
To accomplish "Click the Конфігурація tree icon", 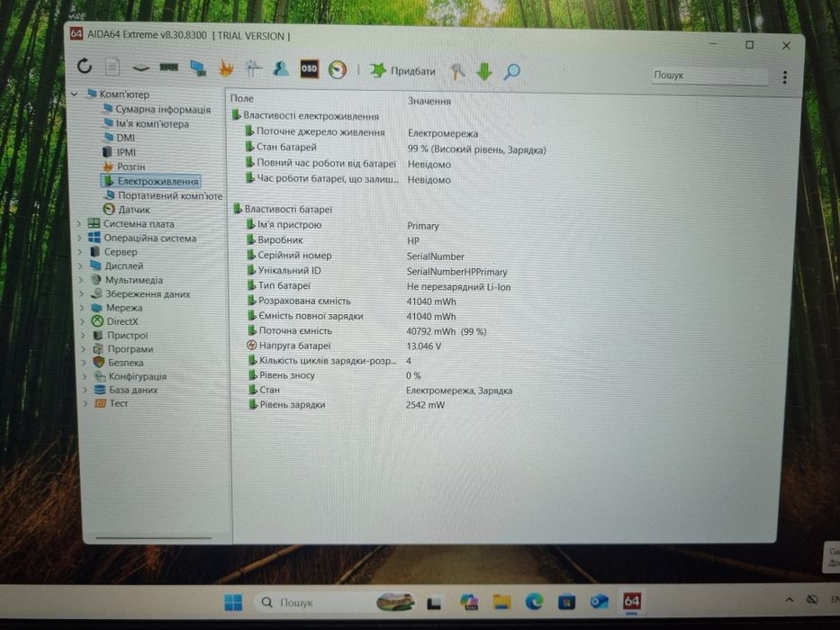I will pyautogui.click(x=99, y=376).
